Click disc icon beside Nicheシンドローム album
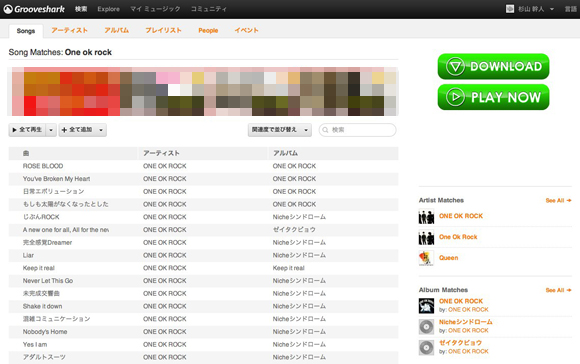This screenshot has width=580, height=364. [426, 327]
